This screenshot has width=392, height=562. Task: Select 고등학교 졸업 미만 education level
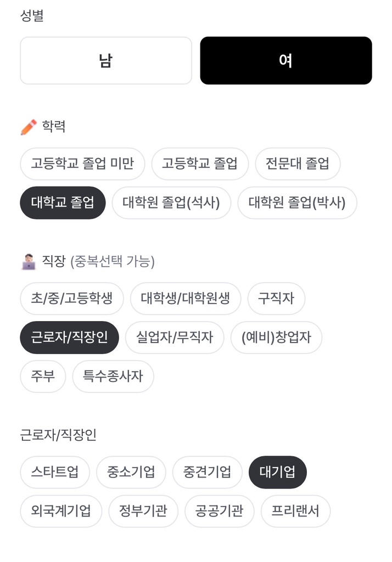point(82,164)
